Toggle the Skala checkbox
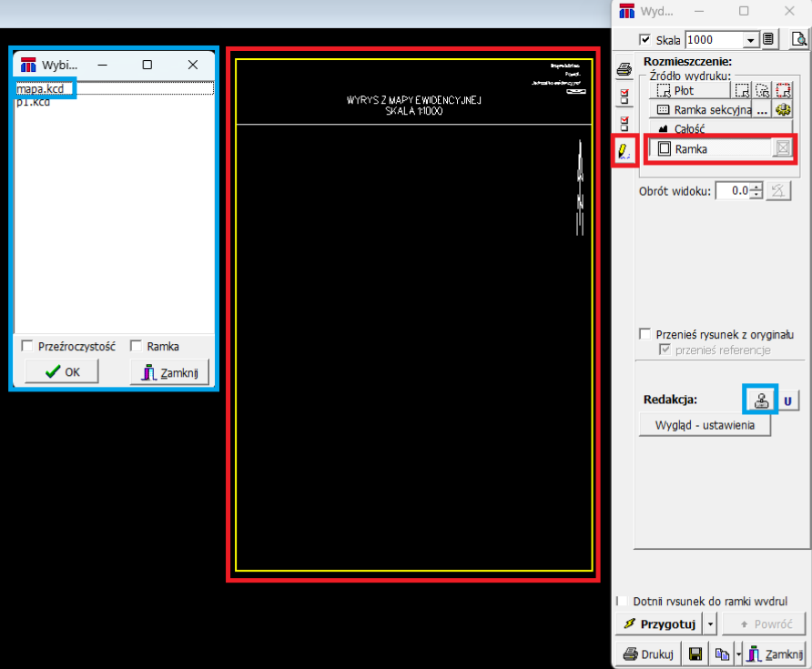 click(645, 40)
